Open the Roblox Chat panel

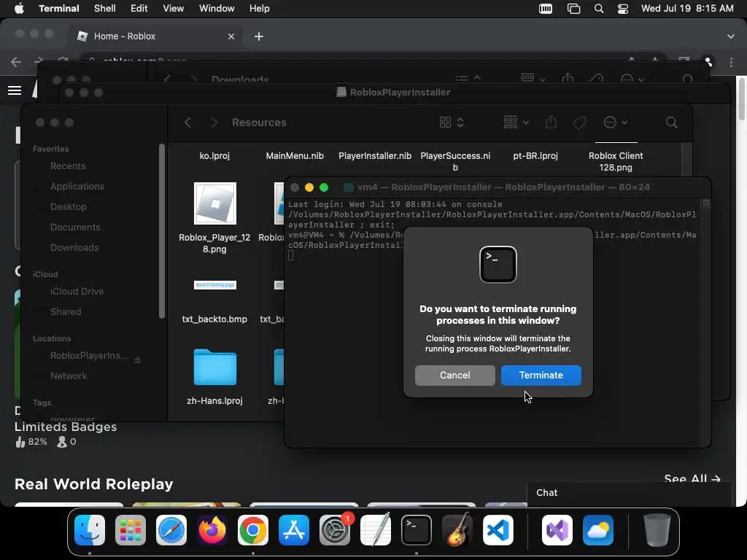(x=629, y=493)
